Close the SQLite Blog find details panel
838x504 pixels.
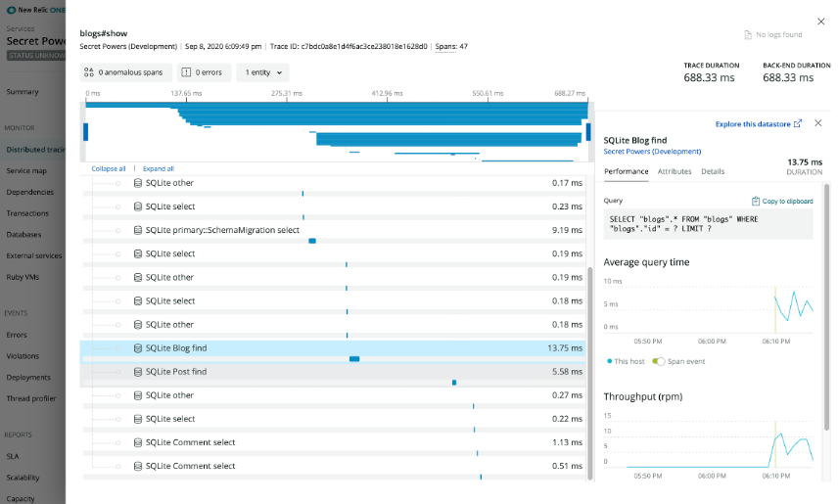point(817,123)
